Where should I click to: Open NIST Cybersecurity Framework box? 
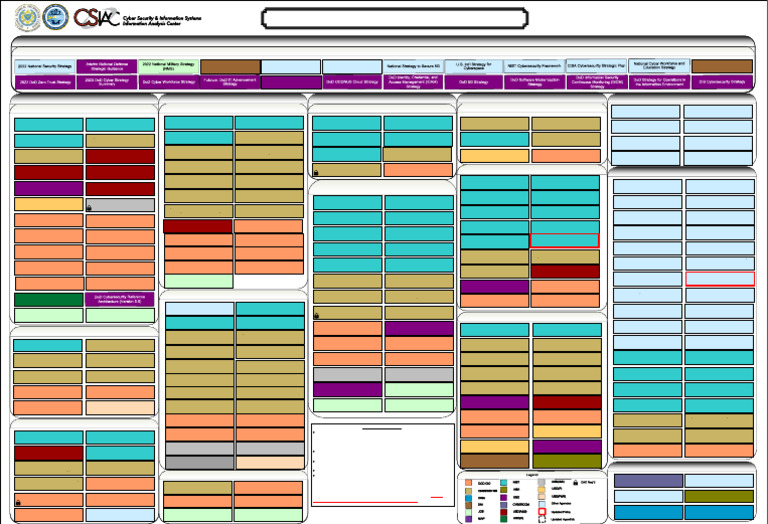[534, 66]
